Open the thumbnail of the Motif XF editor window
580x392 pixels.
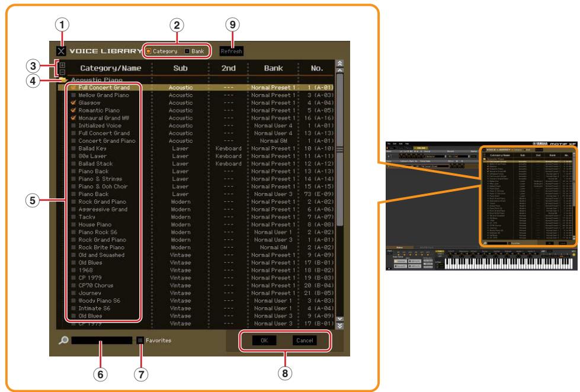click(481, 205)
